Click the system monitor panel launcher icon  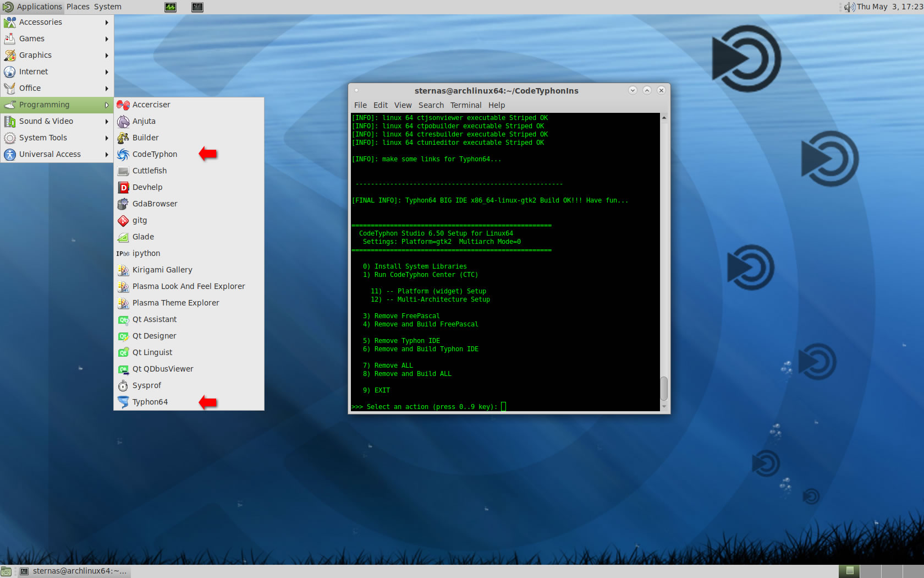(x=170, y=7)
